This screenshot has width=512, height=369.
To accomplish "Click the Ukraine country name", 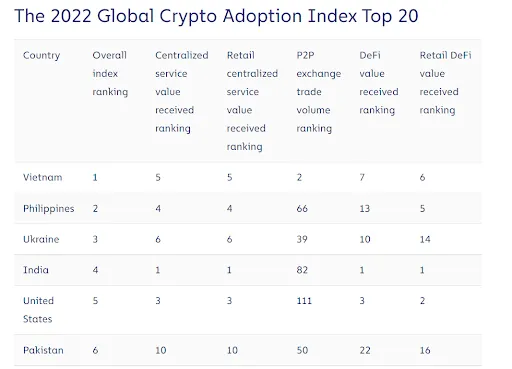I will [41, 239].
